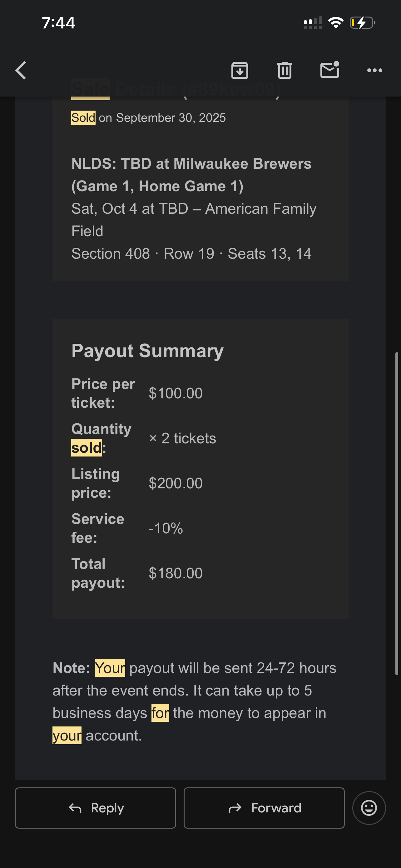Delete email with trash icon

click(x=285, y=70)
